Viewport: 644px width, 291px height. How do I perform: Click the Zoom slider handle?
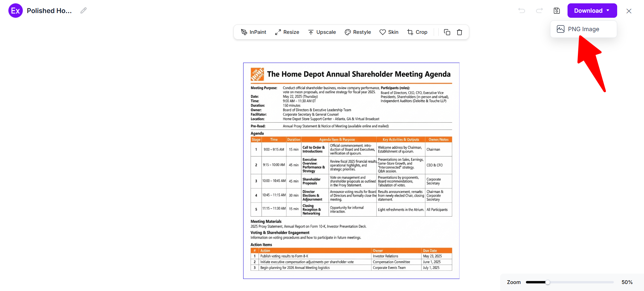point(548,282)
